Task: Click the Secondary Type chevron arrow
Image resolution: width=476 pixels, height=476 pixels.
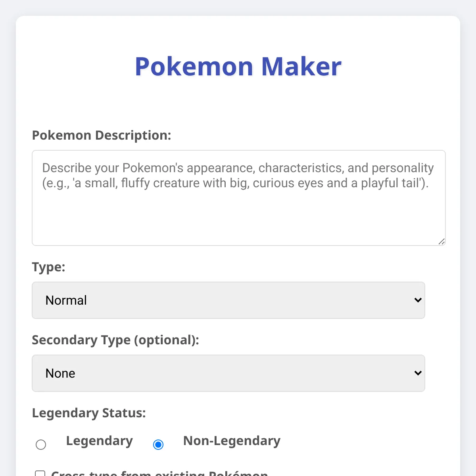Action: click(418, 373)
